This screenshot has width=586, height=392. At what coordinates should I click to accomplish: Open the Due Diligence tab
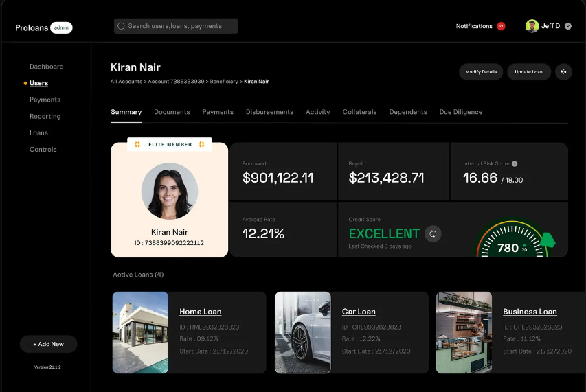point(460,112)
